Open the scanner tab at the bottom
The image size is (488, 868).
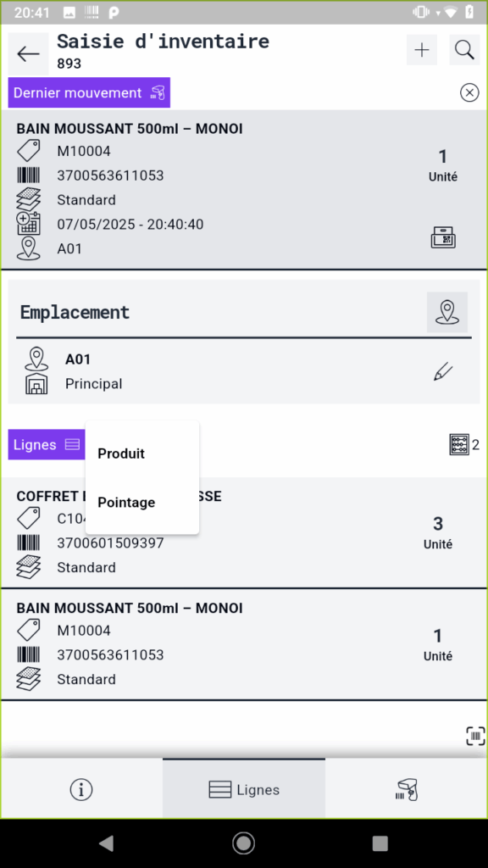point(406,789)
